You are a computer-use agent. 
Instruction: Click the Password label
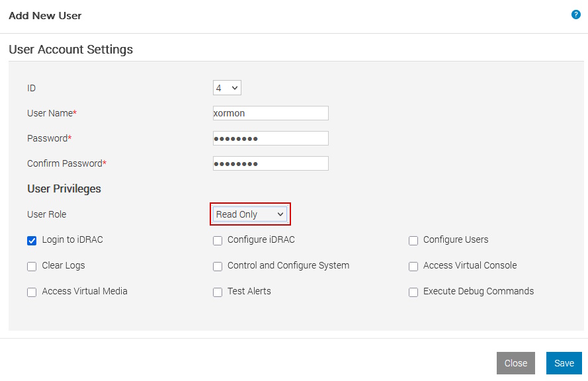pos(49,138)
